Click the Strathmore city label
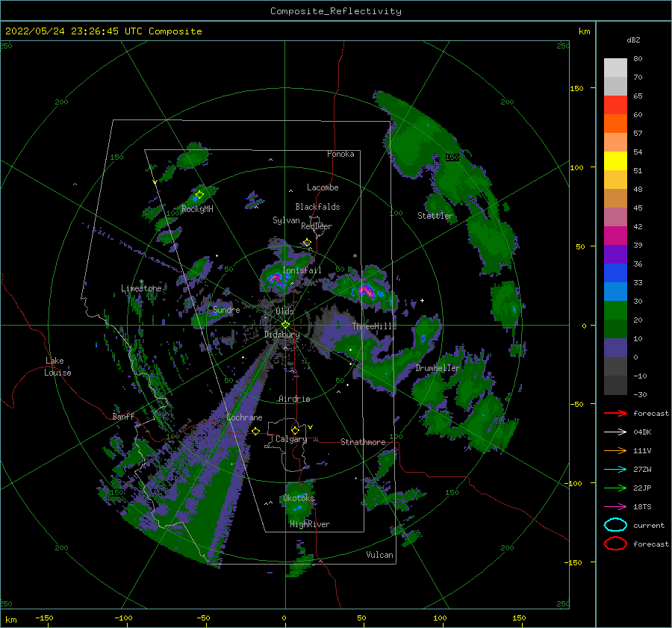This screenshot has height=628, width=672. click(363, 442)
